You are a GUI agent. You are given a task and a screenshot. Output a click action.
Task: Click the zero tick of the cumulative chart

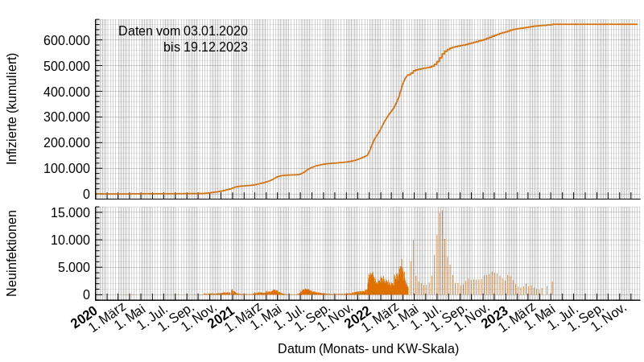pos(86,194)
